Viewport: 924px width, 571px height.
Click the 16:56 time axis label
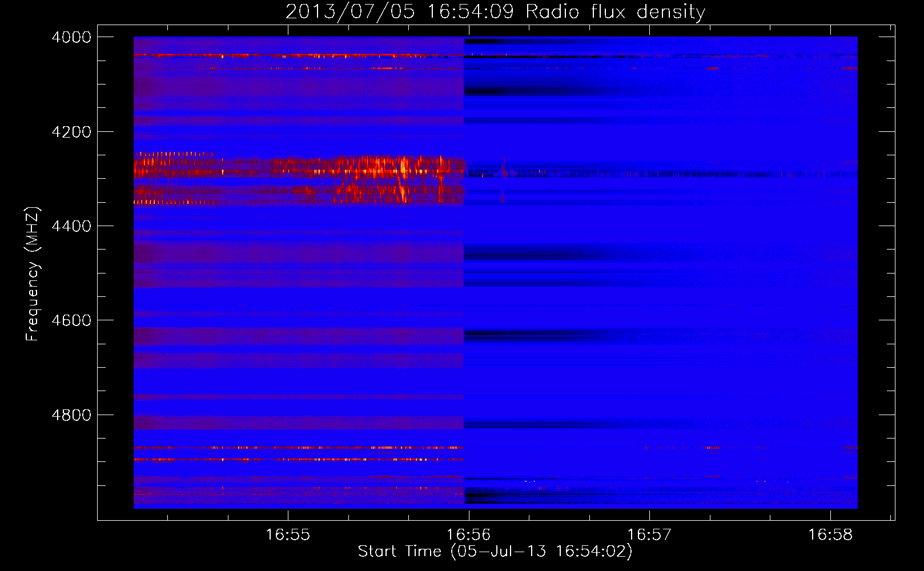(468, 535)
